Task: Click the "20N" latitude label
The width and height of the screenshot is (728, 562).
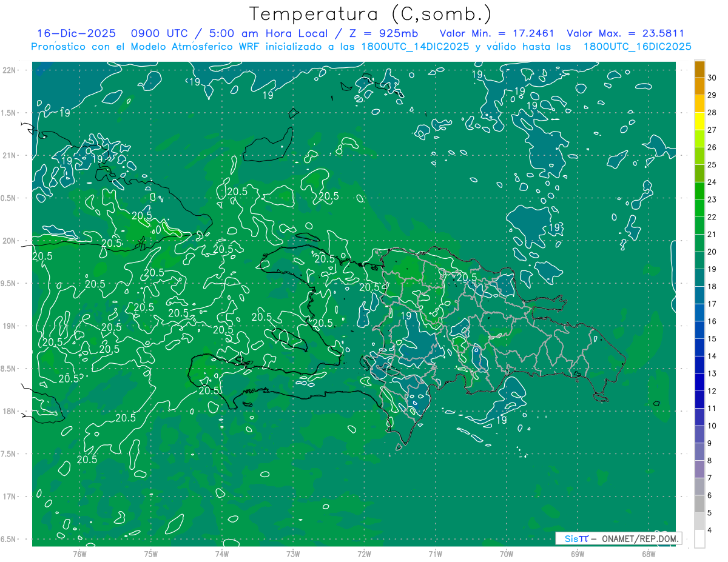Action: coord(10,241)
